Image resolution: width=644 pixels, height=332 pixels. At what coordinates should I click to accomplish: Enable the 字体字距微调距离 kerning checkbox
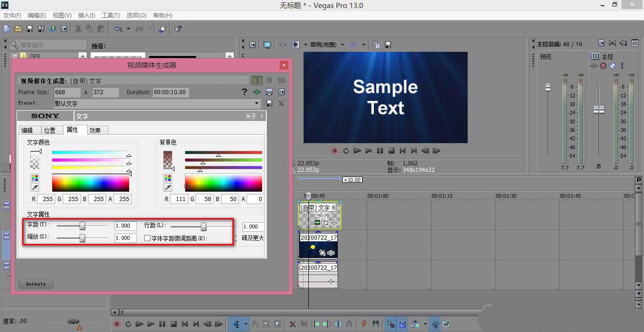coord(147,238)
